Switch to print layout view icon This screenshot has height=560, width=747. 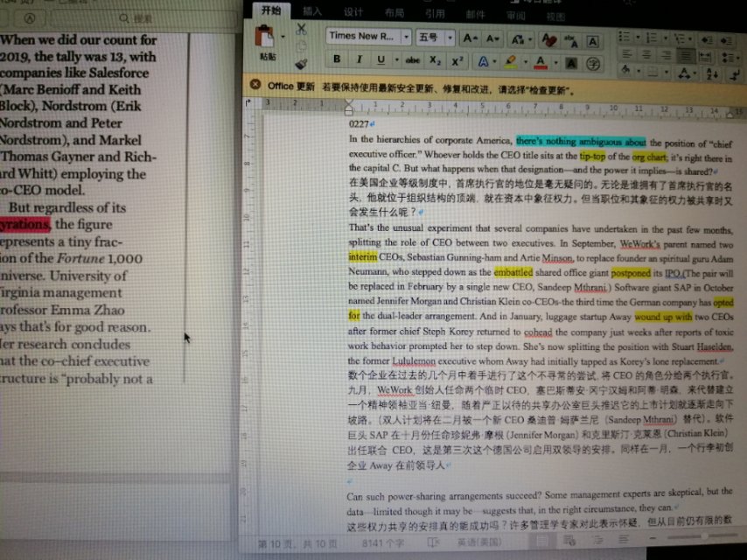click(x=541, y=540)
